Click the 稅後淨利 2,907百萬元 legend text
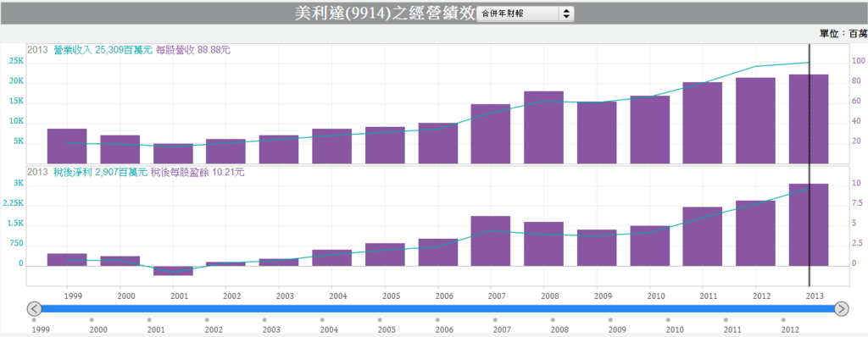The height and width of the screenshot is (337, 868). point(100,172)
